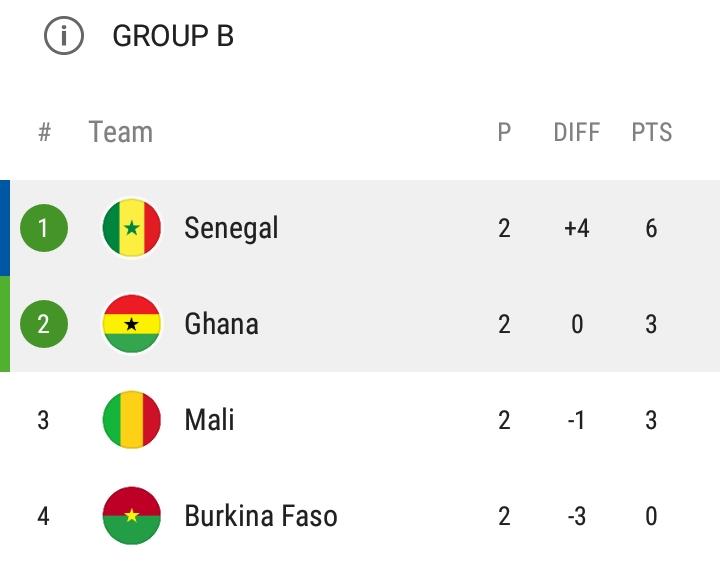Click the GROUP B heading

(173, 36)
